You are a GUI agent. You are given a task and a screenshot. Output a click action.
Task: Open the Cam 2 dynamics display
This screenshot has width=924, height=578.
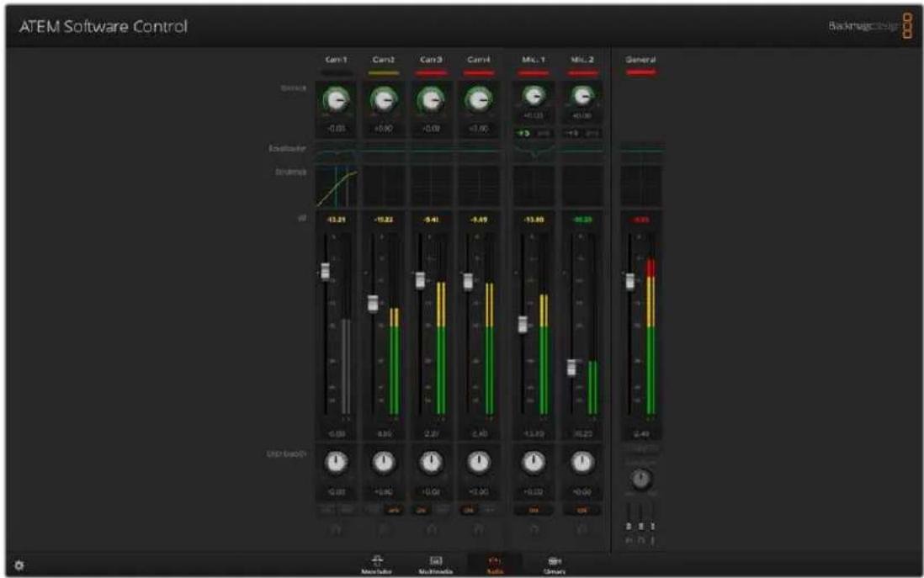[384, 186]
